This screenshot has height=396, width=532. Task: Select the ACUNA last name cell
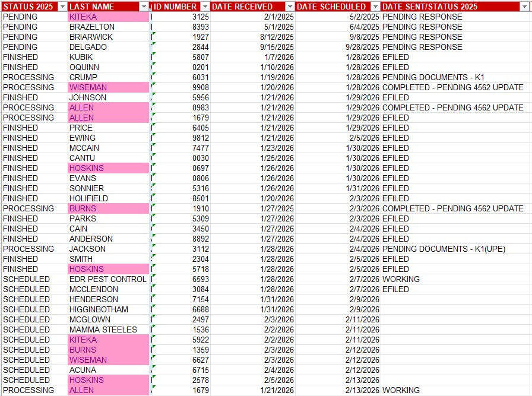[83, 370]
